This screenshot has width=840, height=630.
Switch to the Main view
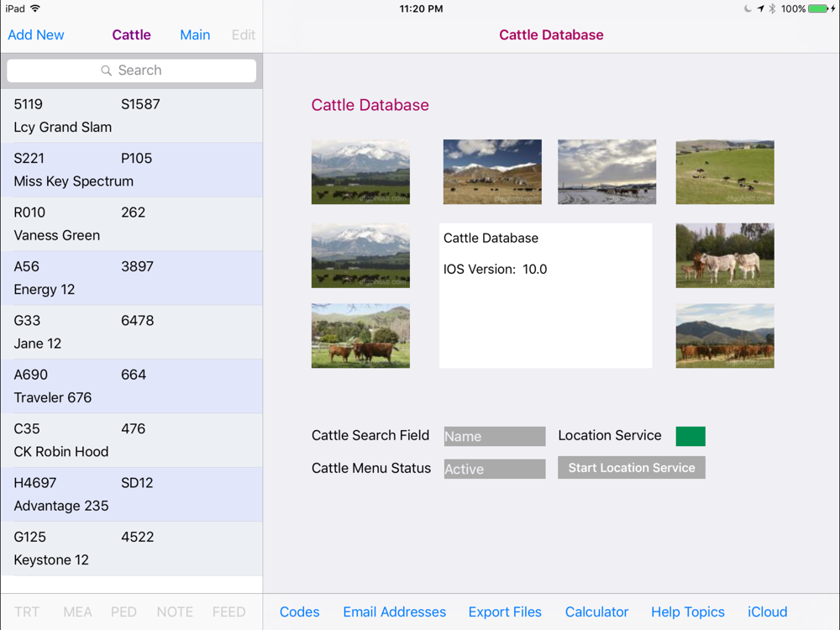195,35
